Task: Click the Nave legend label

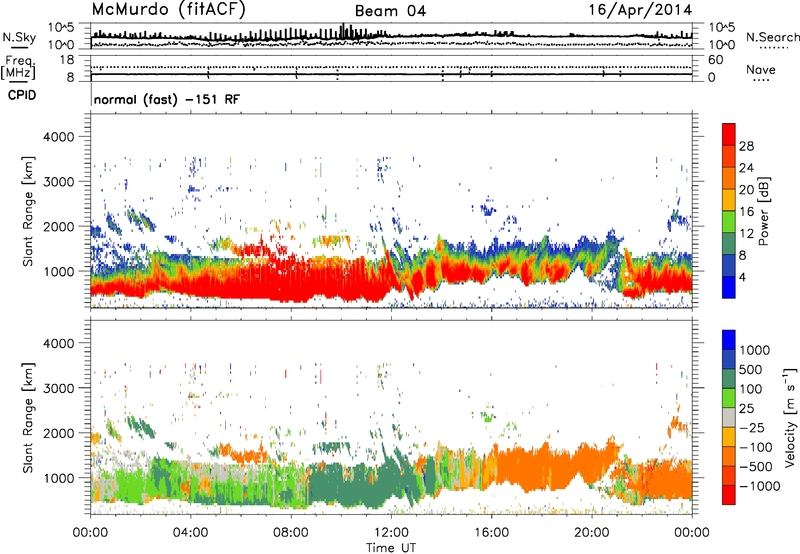Action: coord(761,69)
